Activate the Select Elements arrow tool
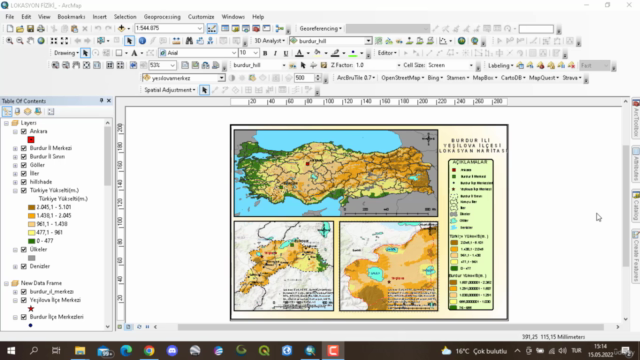 (x=129, y=41)
